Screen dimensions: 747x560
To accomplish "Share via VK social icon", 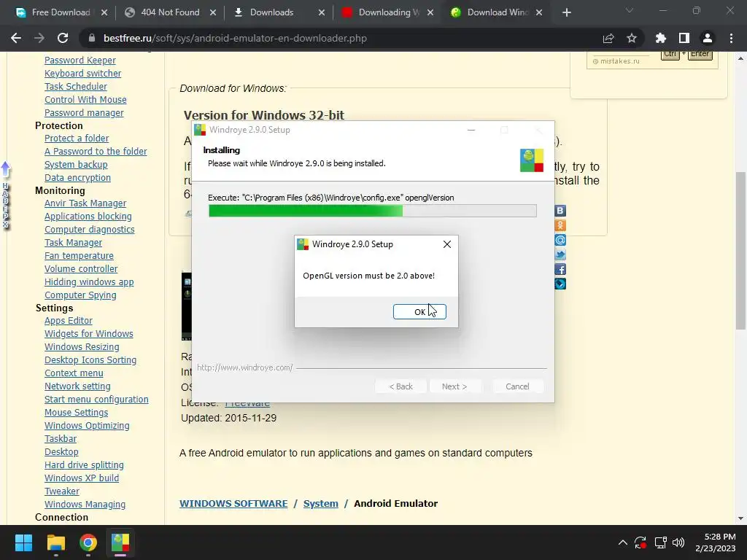I will click(560, 211).
